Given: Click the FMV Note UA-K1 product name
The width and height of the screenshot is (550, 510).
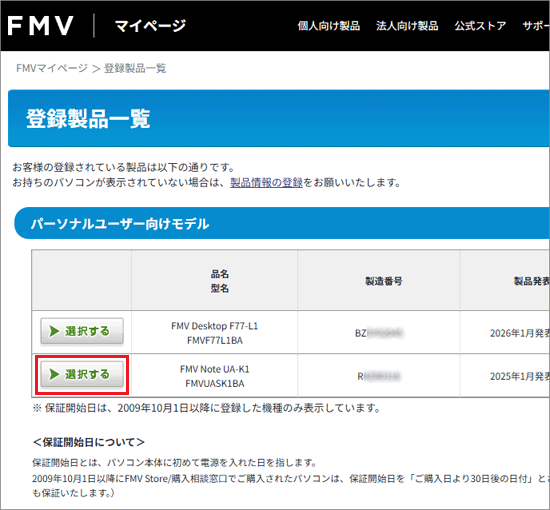Looking at the screenshot, I should tap(215, 369).
